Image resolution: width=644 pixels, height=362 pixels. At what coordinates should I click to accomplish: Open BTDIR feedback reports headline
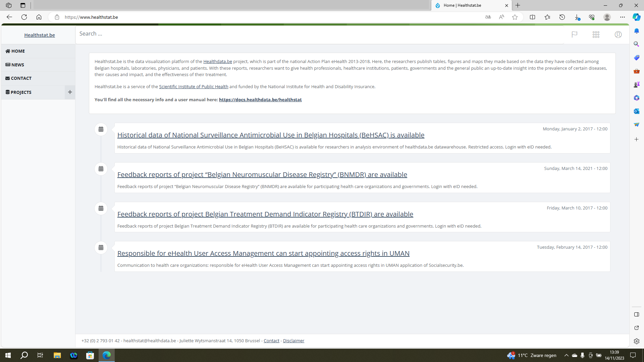click(265, 214)
